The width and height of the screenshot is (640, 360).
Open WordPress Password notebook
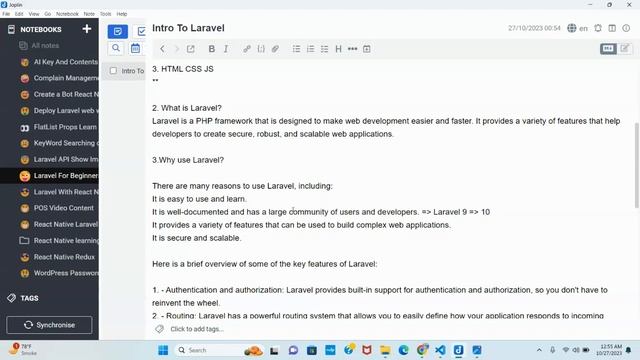(x=49, y=273)
